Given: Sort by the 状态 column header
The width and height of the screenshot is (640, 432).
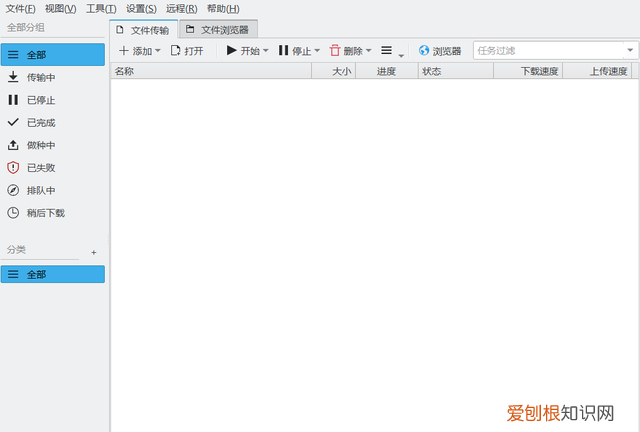Looking at the screenshot, I should point(456,71).
